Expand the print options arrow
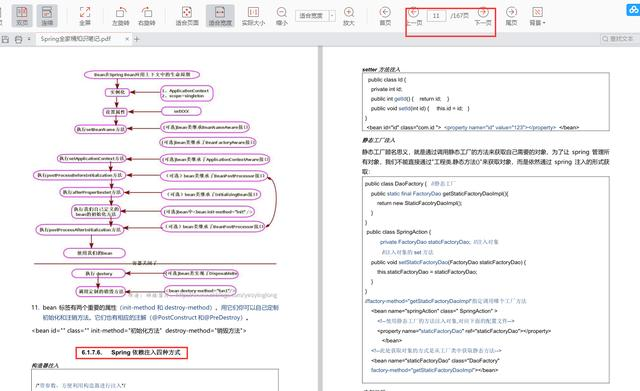 29,39
